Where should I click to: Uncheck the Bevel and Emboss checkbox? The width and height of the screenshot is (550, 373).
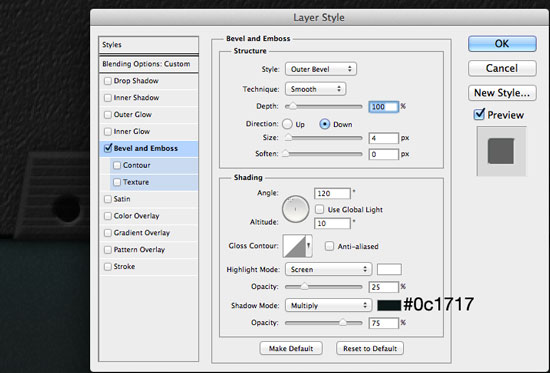pos(108,148)
